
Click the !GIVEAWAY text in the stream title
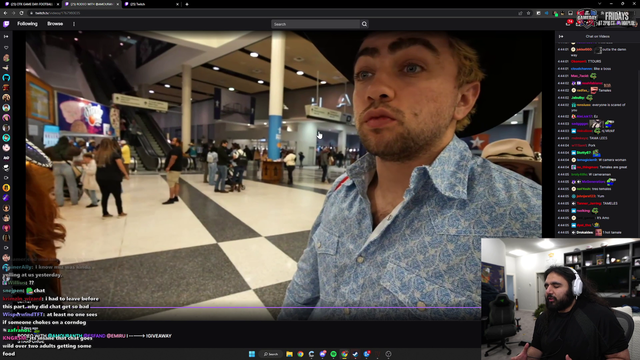click(x=158, y=336)
